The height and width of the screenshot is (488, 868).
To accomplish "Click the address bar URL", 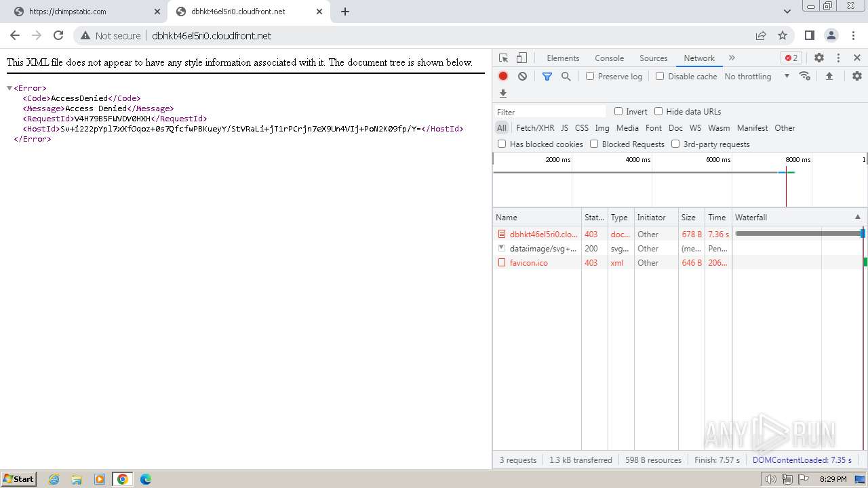I will 212,35.
